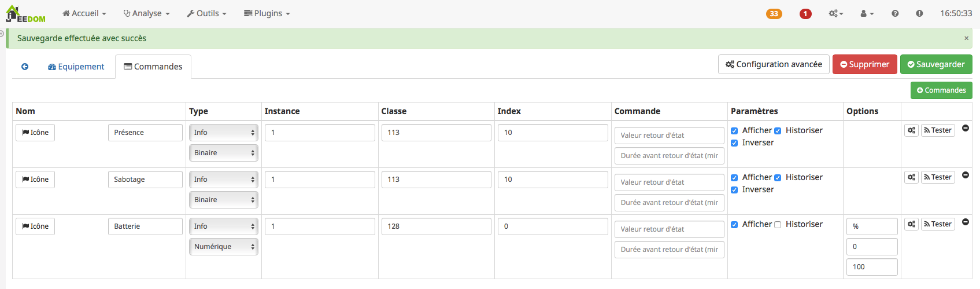
Task: Expand the Plugins menu
Action: 267,13
